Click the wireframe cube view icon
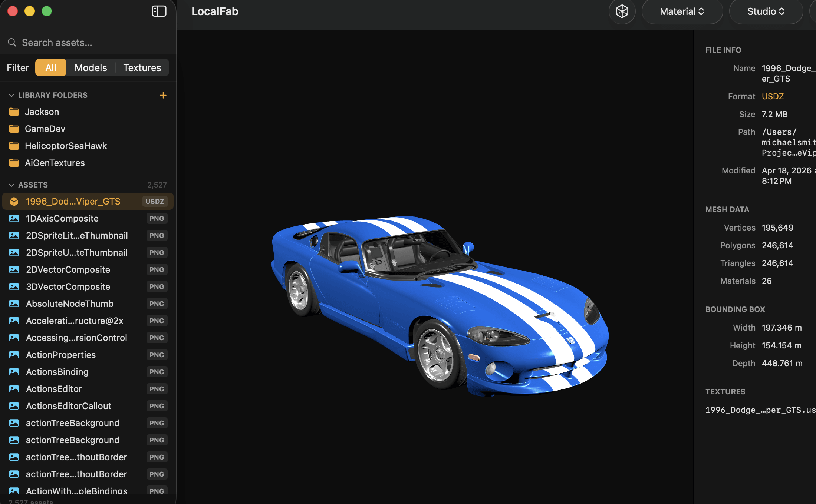The height and width of the screenshot is (504, 816). (x=622, y=11)
